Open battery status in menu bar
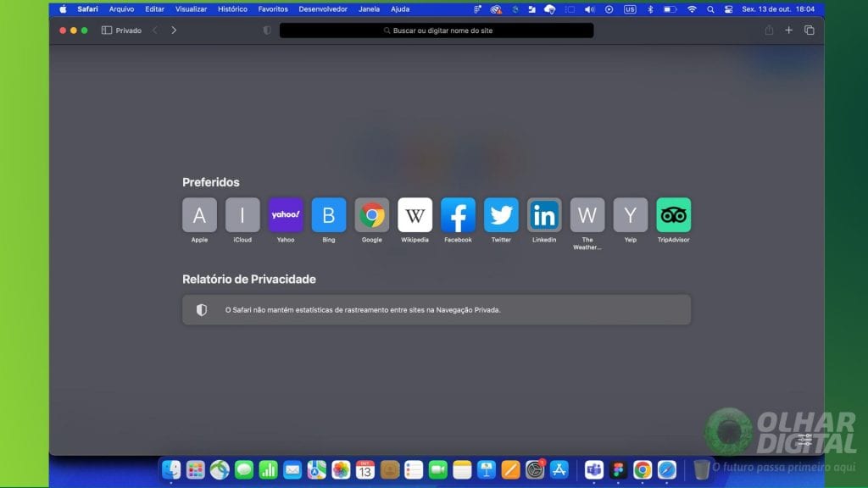This screenshot has width=868, height=488. click(670, 8)
